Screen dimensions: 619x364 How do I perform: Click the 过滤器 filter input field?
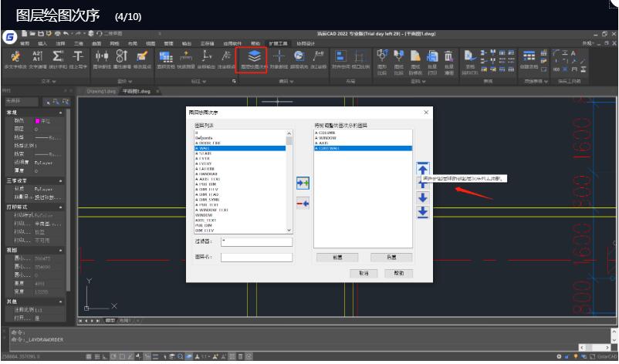[256, 241]
